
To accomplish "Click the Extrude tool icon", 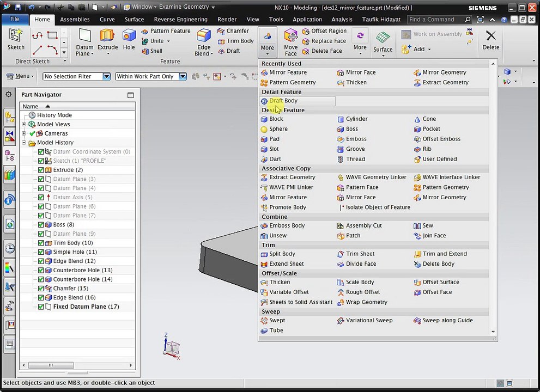I will tap(107, 40).
